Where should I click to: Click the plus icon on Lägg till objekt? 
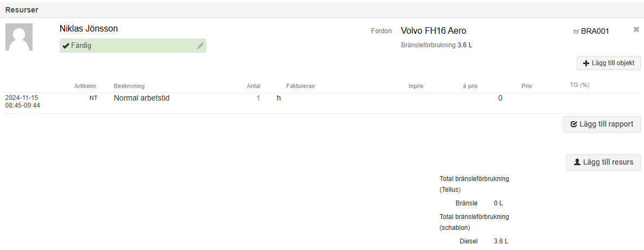(x=586, y=64)
